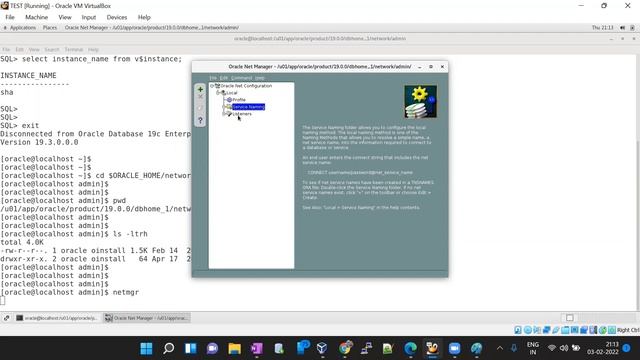Open the File menu in Oracle Net Manager
This screenshot has width=640, height=360.
pyautogui.click(x=213, y=78)
